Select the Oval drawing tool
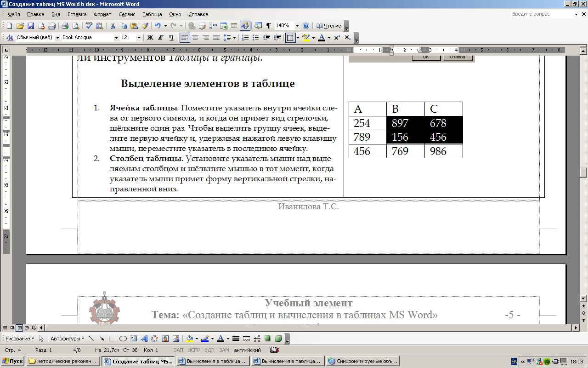This screenshot has height=368, width=588. (123, 339)
